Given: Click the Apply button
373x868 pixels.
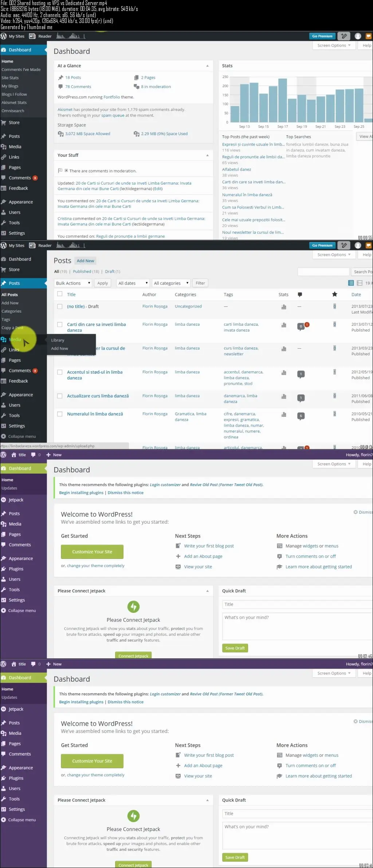Looking at the screenshot, I should point(103,283).
